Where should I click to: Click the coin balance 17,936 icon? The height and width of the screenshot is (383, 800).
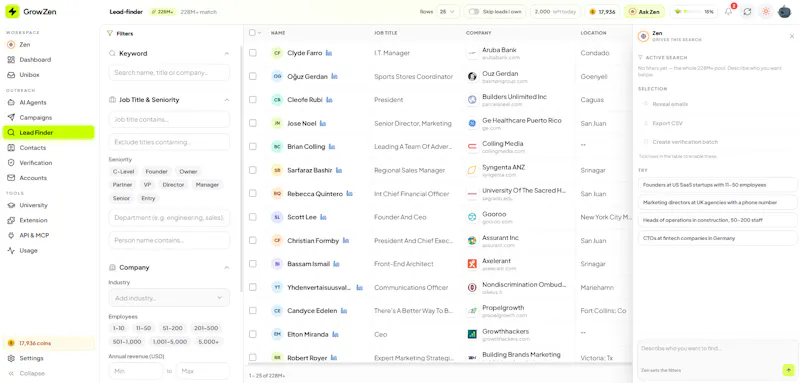click(593, 12)
